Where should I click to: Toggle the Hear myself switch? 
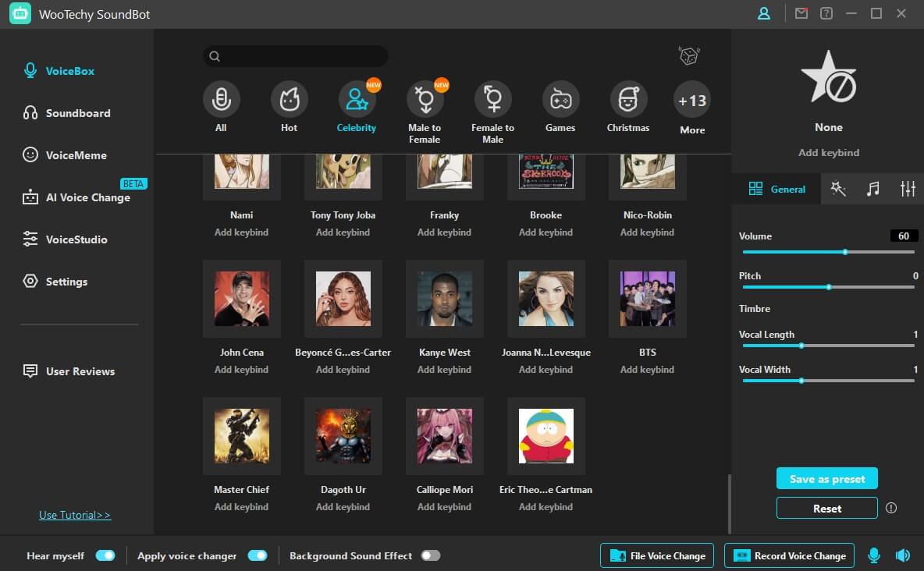pos(105,555)
